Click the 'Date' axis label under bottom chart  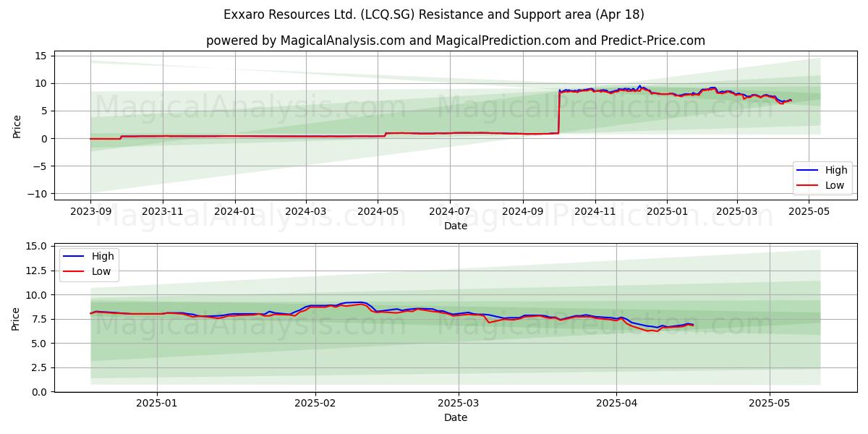[456, 418]
